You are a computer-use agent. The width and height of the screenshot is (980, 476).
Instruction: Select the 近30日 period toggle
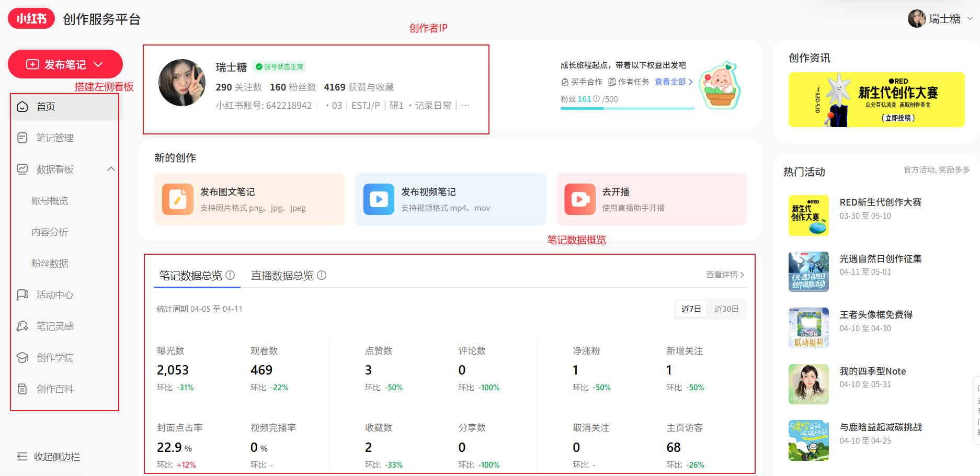click(726, 309)
